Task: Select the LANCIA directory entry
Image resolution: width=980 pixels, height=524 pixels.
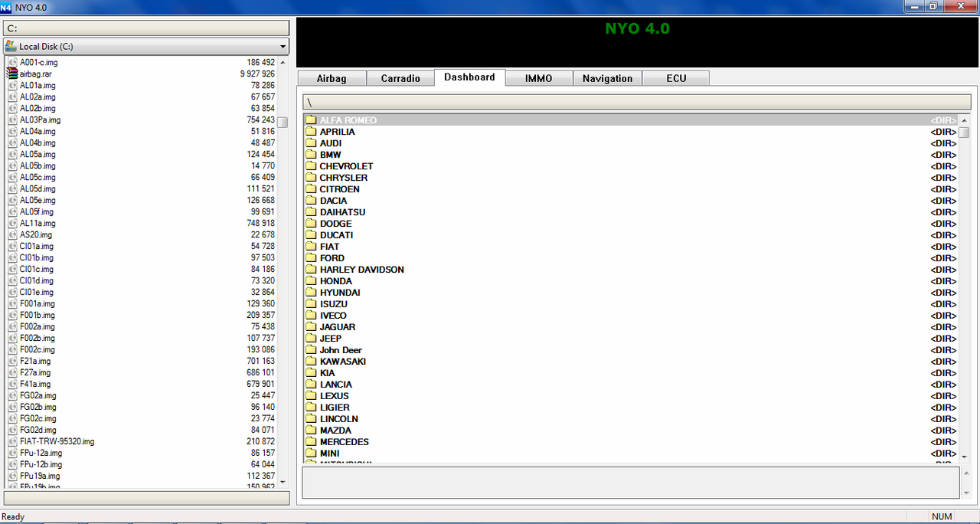Action: point(631,385)
